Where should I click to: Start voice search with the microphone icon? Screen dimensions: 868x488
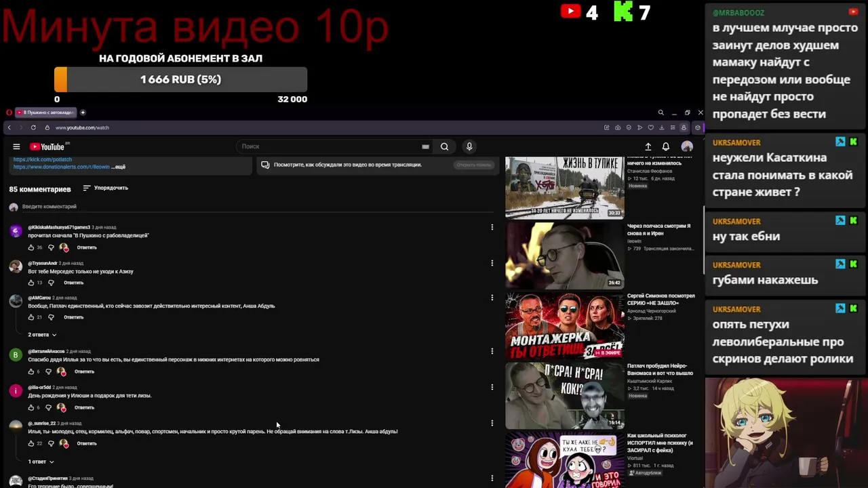pos(469,146)
